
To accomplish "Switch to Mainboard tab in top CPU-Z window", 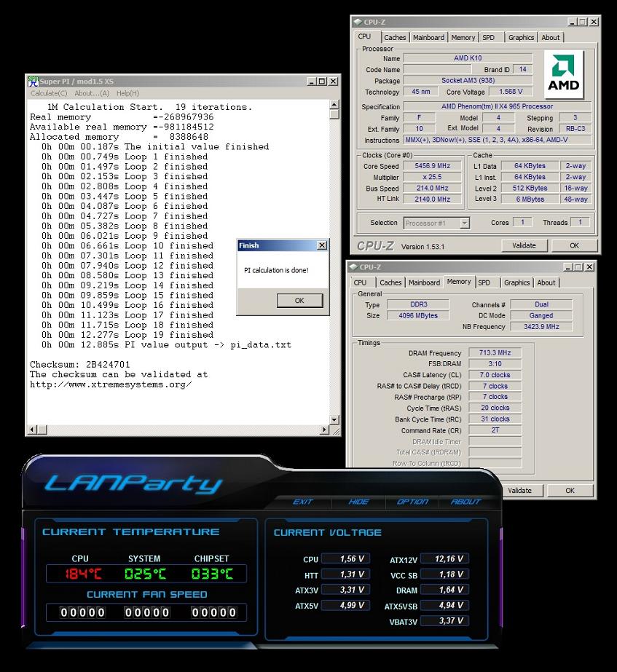I will 428,37.
